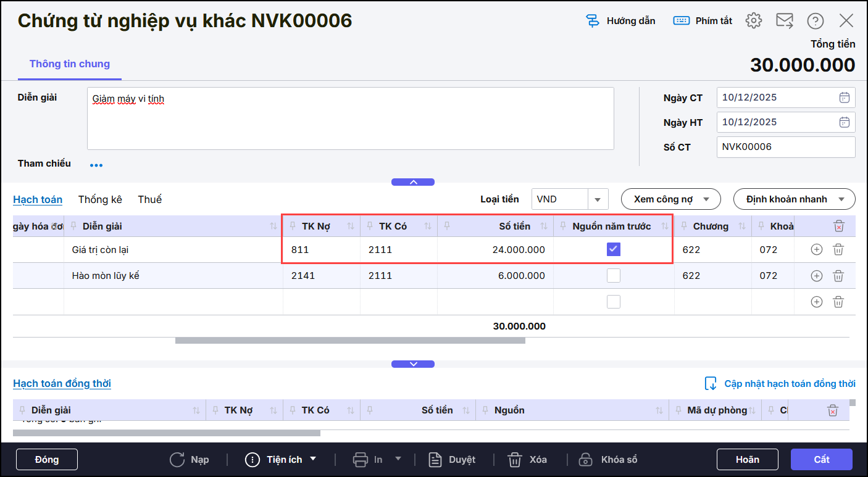Screen dimensions: 868x477
Task: Click the envelope feedback icon in header
Action: tap(785, 20)
